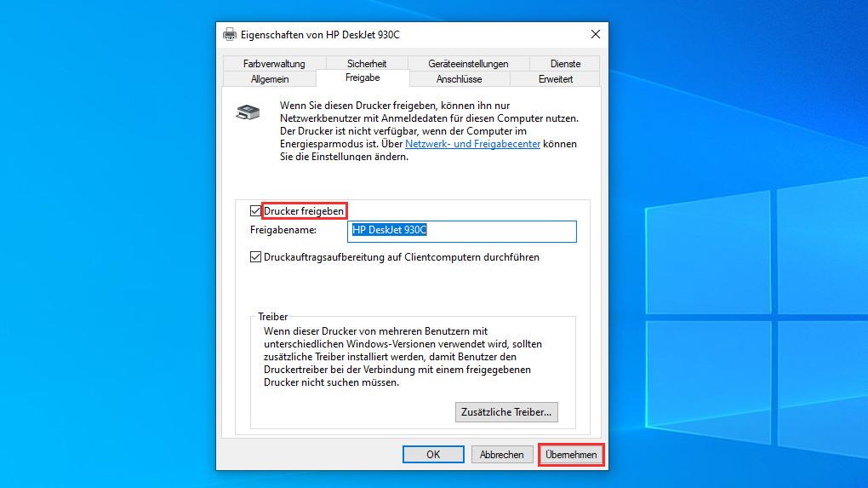Go to the Geräteeinstellungen tab
This screenshot has height=488, width=868.
click(x=468, y=64)
